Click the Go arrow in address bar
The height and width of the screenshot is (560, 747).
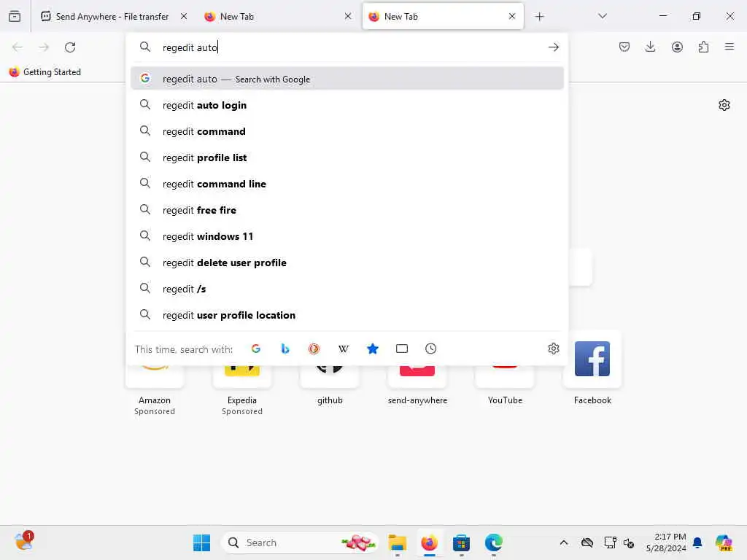coord(553,47)
